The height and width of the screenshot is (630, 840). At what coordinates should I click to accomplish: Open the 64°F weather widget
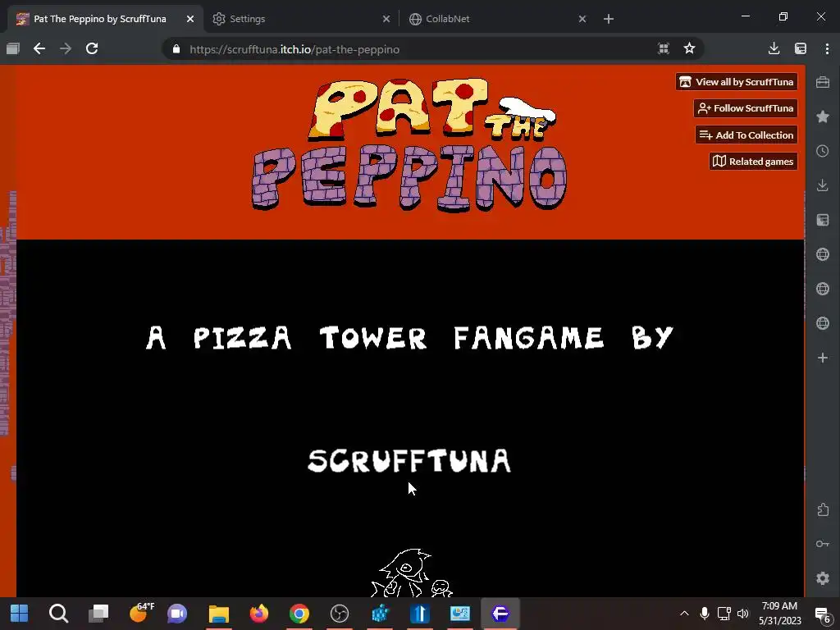tap(141, 612)
